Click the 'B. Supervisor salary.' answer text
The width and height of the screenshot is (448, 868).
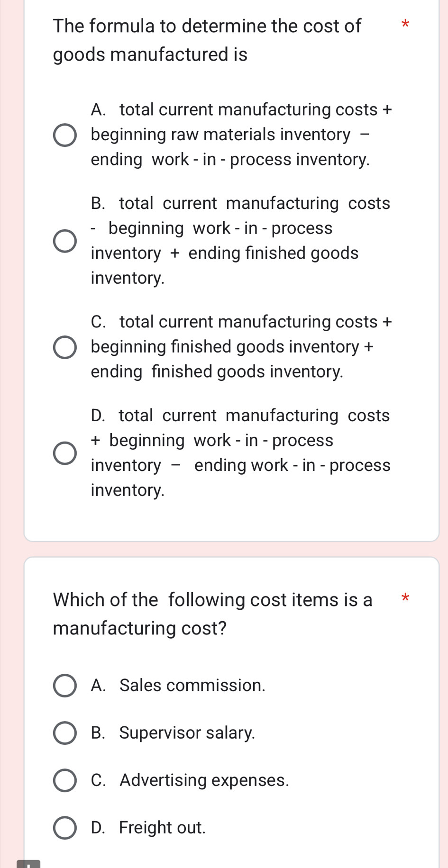[173, 733]
